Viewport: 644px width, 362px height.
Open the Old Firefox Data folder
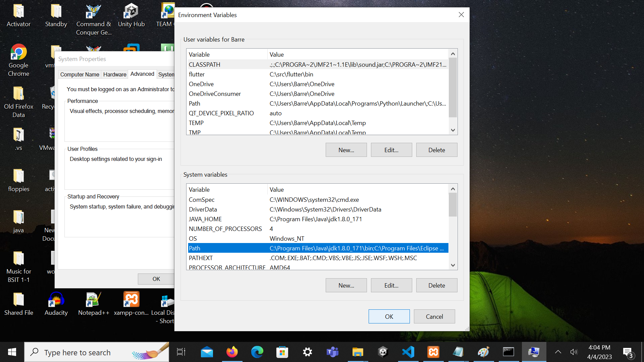coord(18,102)
